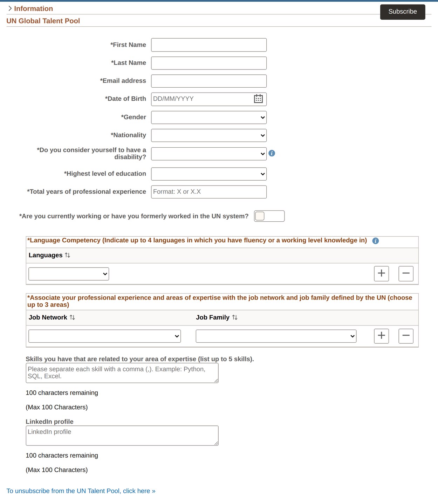Open the Date of Birth calendar picker
The width and height of the screenshot is (438, 504).
tap(258, 99)
